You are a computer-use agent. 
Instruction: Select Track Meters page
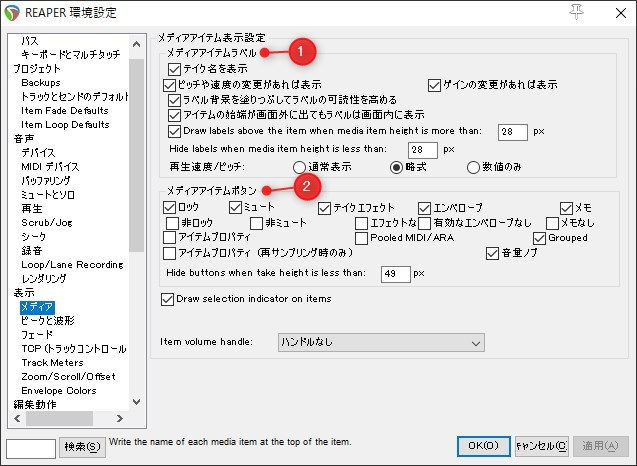pyautogui.click(x=52, y=362)
